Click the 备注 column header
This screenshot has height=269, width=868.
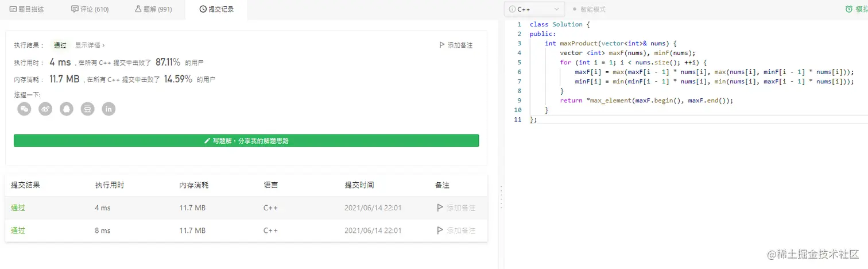(x=443, y=185)
